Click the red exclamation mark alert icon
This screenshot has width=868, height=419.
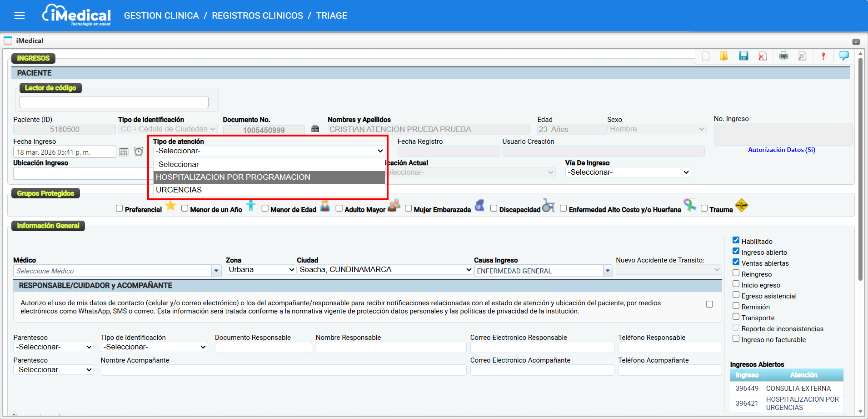(x=823, y=56)
